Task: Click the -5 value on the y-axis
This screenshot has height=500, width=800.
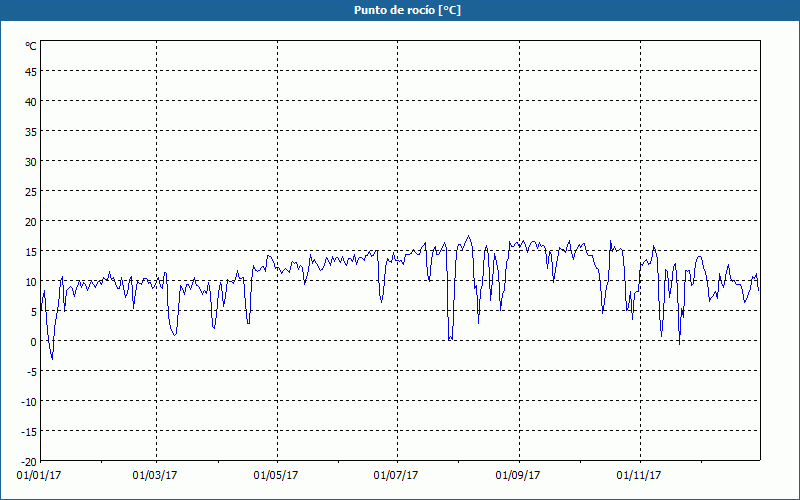Action: (32, 371)
